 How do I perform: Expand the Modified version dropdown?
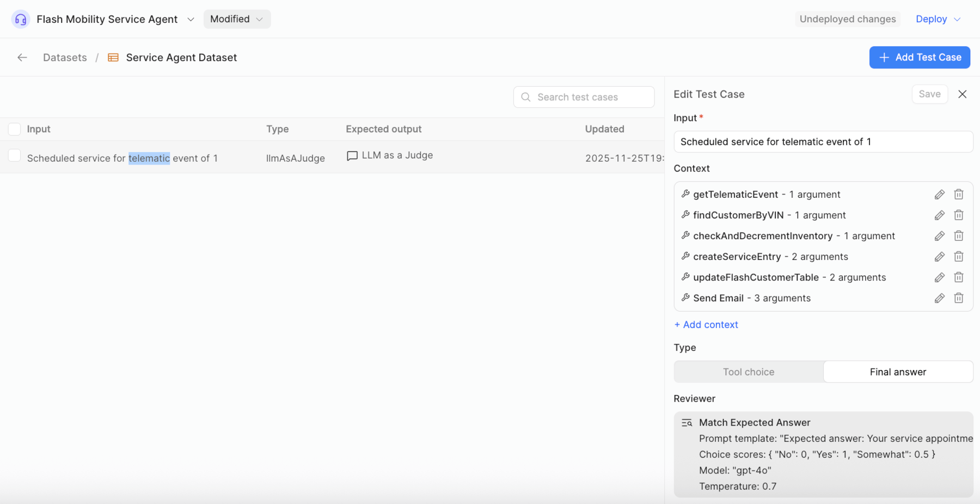(237, 19)
